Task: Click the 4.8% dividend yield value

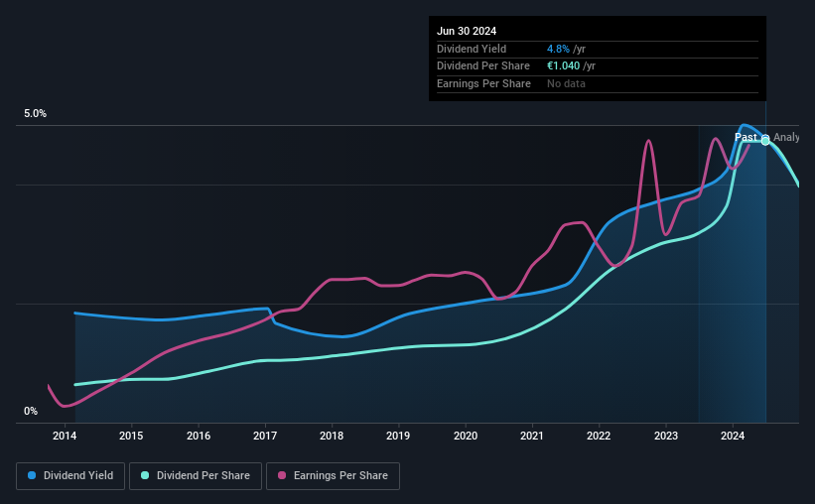Action: tap(558, 49)
